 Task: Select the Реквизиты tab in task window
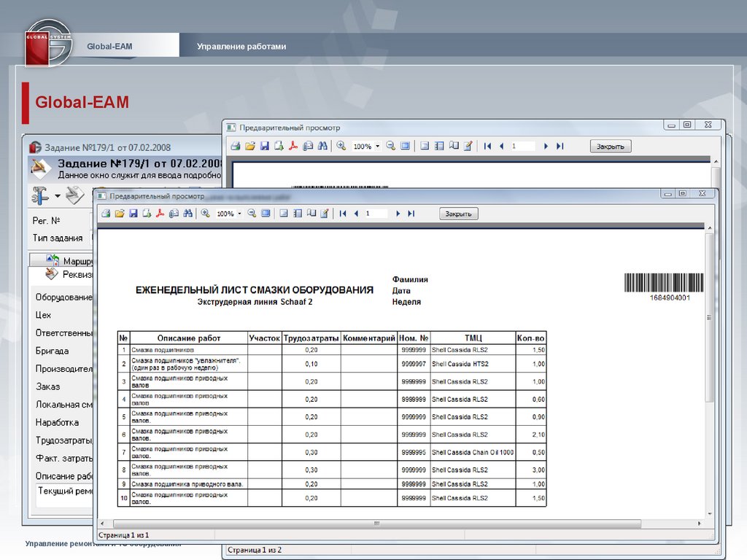coord(77,274)
